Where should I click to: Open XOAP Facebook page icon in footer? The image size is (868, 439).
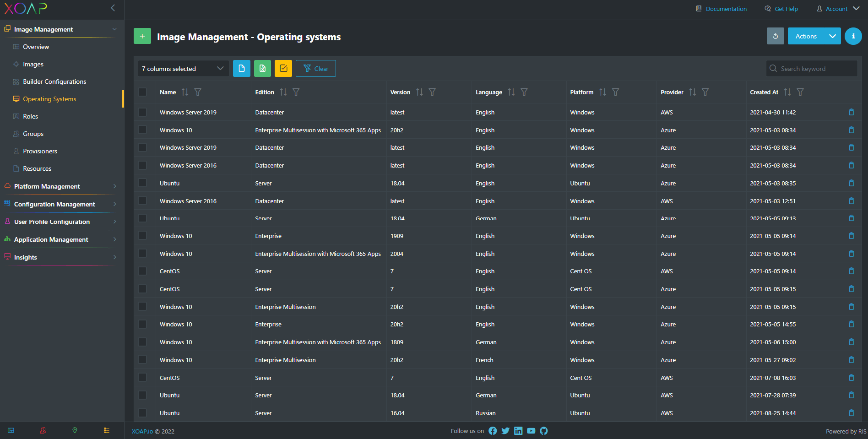493,431
